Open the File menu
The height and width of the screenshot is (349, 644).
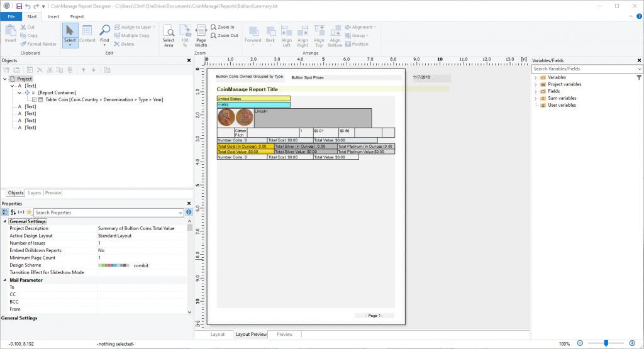11,16
